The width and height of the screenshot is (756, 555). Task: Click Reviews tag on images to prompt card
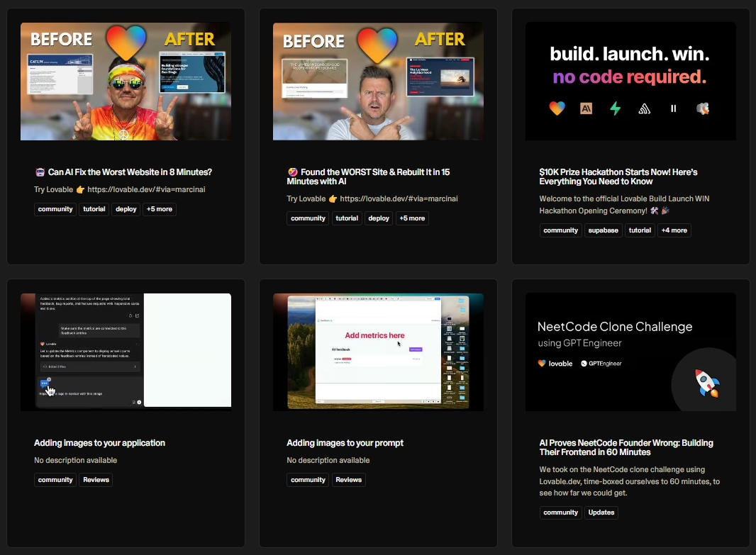[x=349, y=480]
